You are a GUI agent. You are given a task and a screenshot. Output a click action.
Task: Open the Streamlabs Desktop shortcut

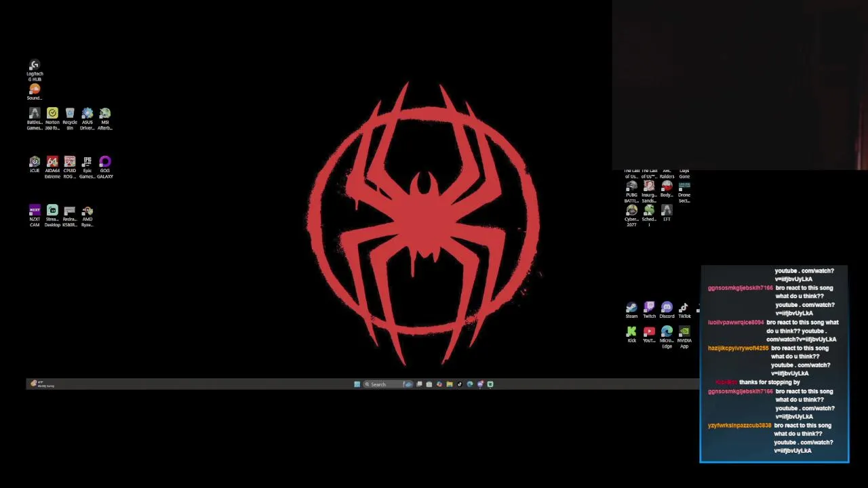click(x=52, y=216)
